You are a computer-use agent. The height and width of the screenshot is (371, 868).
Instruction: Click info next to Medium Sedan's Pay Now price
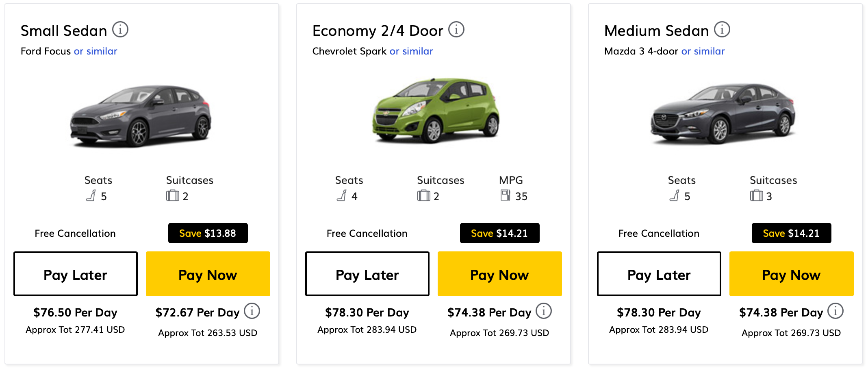[836, 311]
